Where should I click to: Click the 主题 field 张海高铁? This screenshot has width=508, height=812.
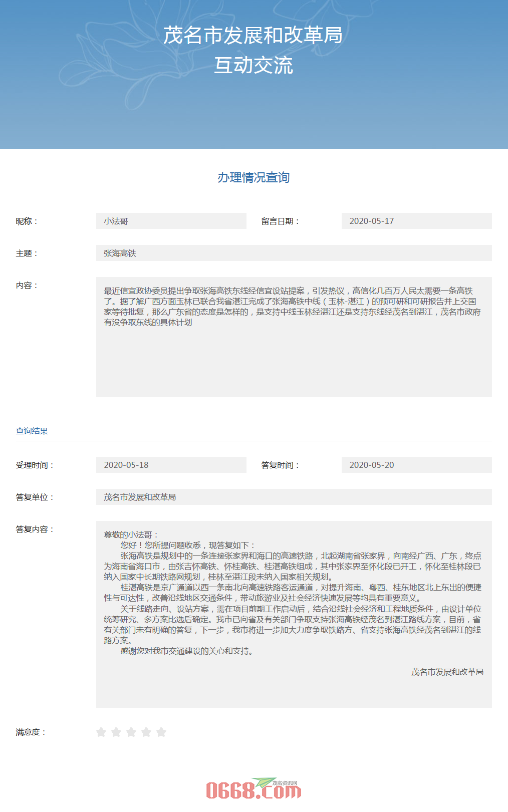point(294,253)
